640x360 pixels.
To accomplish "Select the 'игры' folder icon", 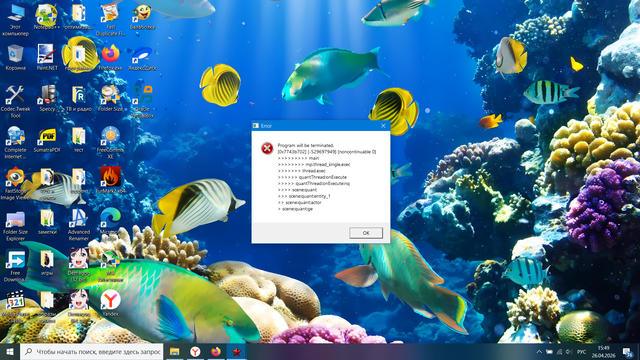I will (47, 263).
